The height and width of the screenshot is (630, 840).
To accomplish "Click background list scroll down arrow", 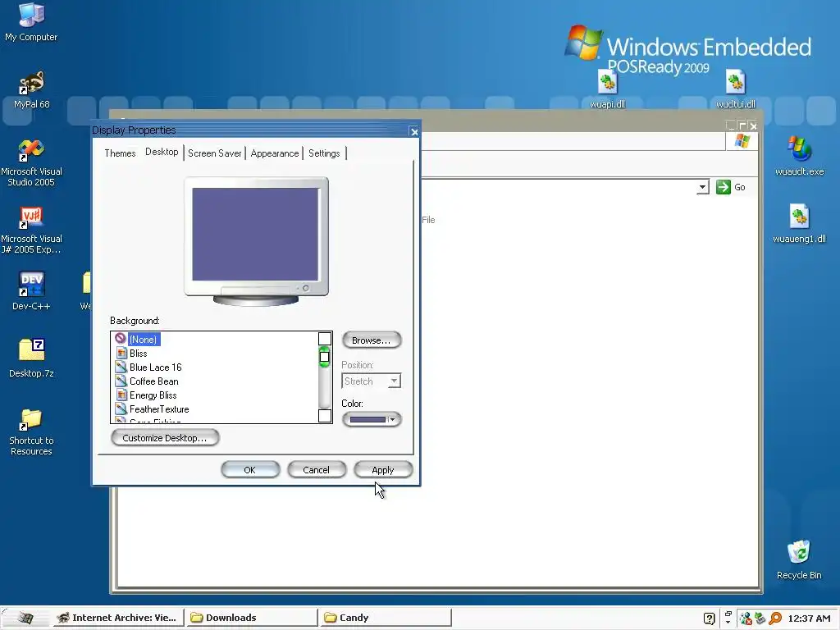I will tap(325, 416).
